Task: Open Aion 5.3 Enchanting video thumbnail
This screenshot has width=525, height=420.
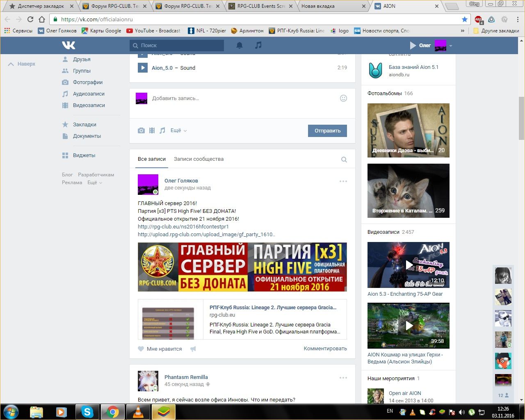Action: pyautogui.click(x=408, y=265)
